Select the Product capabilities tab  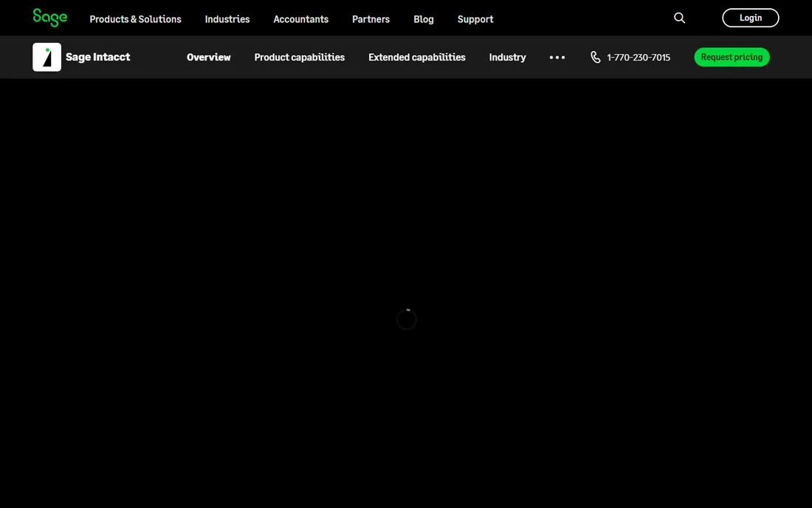[299, 57]
